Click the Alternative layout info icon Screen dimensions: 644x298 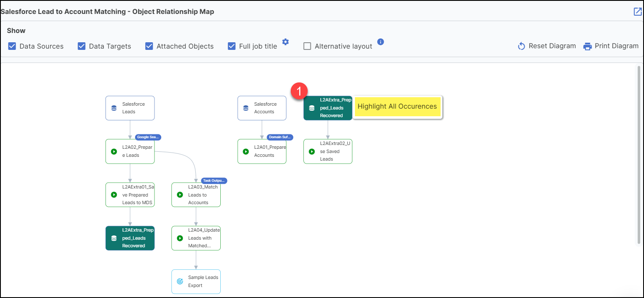click(x=380, y=42)
